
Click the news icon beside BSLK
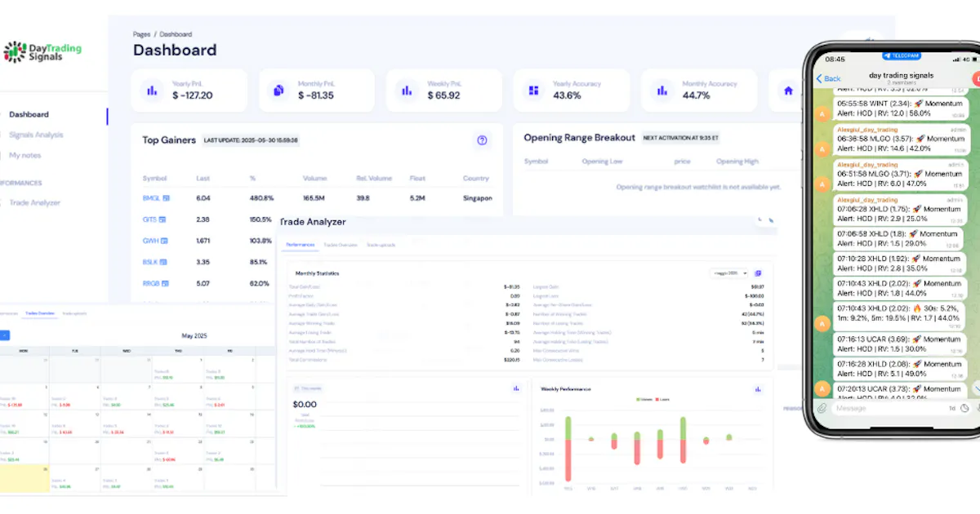(165, 262)
